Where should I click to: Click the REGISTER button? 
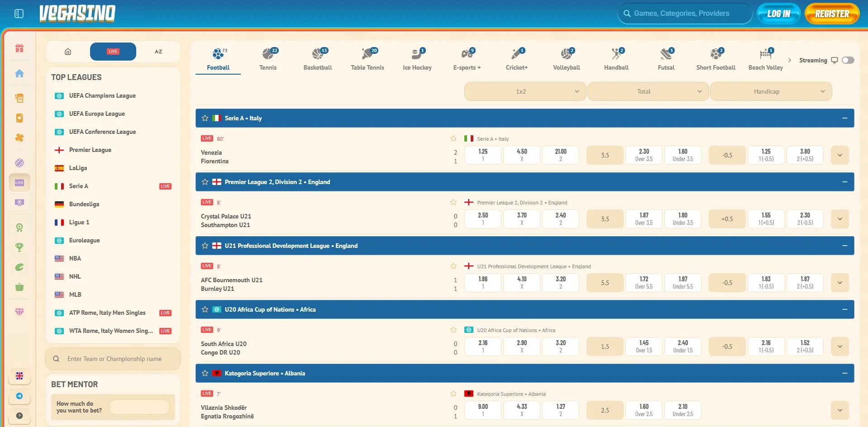(x=832, y=14)
